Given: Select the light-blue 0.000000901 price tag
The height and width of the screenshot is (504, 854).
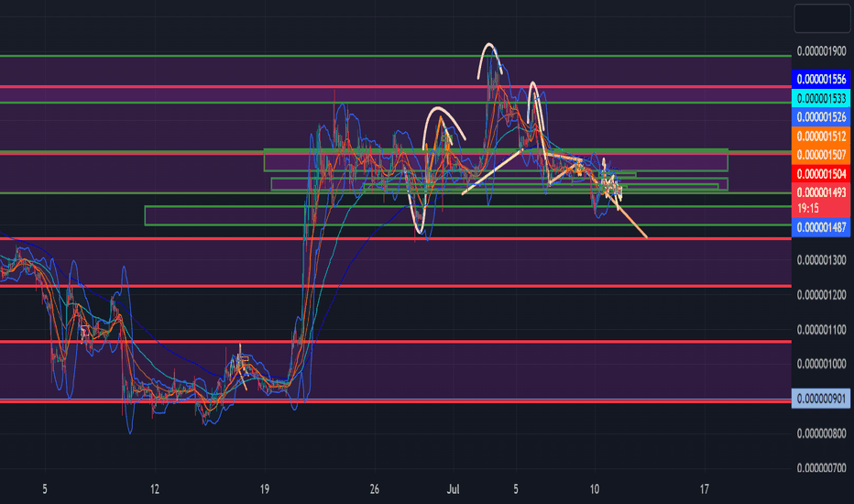Looking at the screenshot, I should click(821, 399).
